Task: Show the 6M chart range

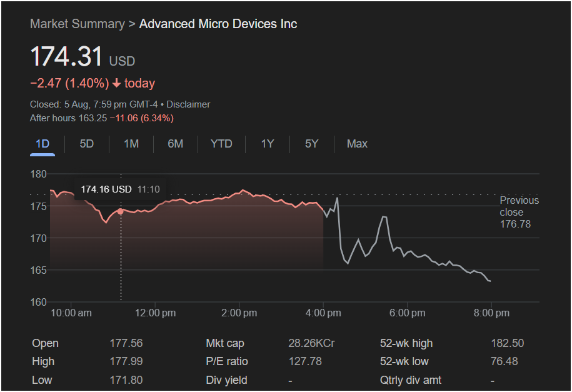Action: (x=176, y=144)
